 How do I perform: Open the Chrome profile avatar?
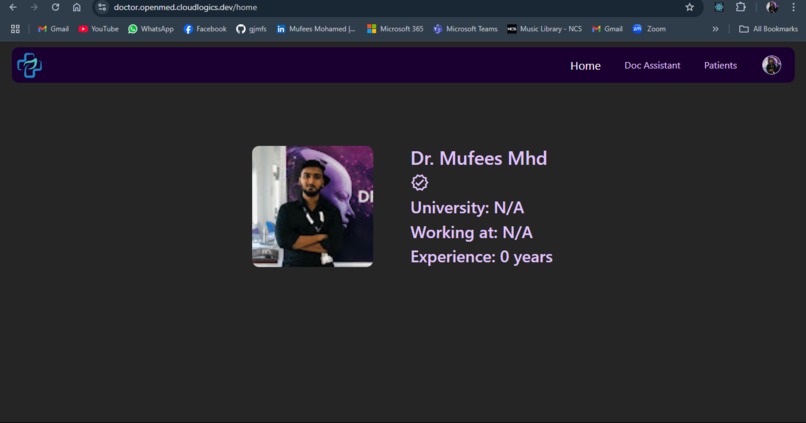click(772, 7)
